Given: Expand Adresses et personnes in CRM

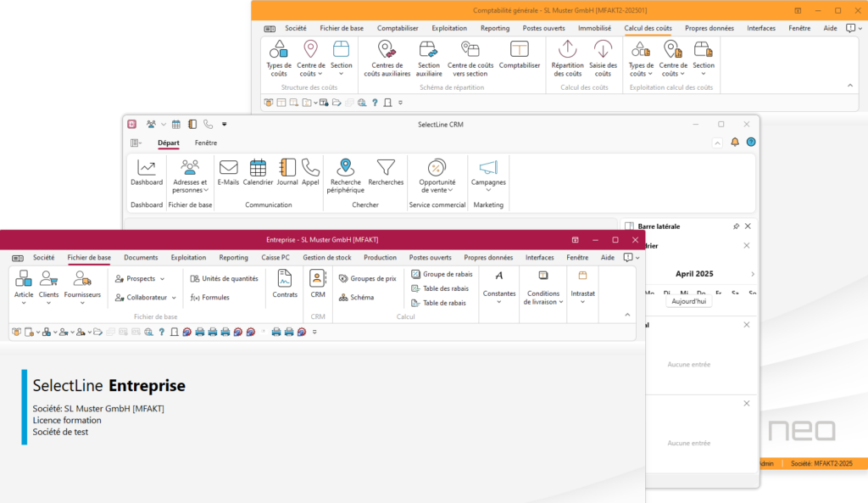Looking at the screenshot, I should (x=206, y=190).
